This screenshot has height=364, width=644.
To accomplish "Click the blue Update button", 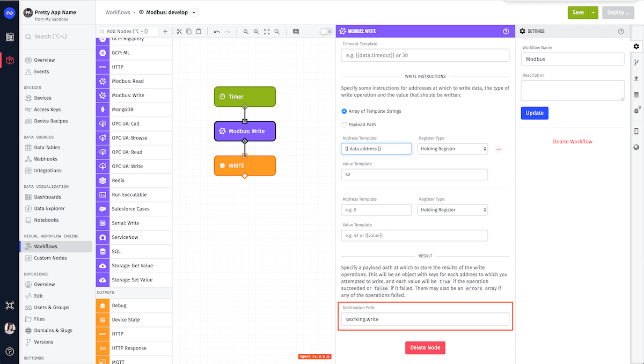I will [535, 113].
